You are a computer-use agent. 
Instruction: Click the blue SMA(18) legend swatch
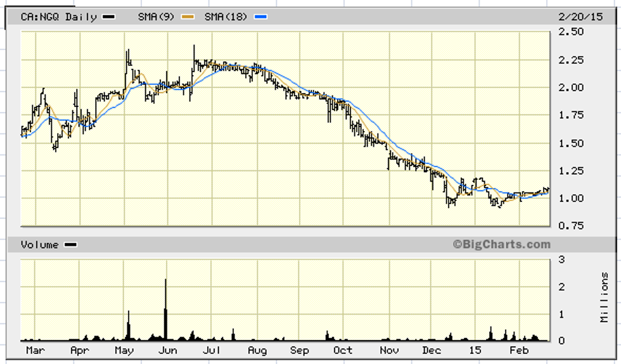pyautogui.click(x=259, y=17)
